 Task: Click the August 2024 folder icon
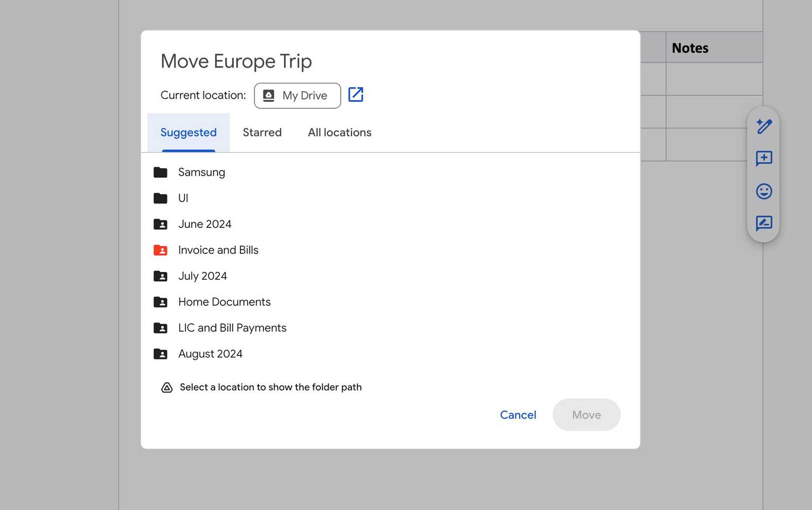tap(160, 354)
